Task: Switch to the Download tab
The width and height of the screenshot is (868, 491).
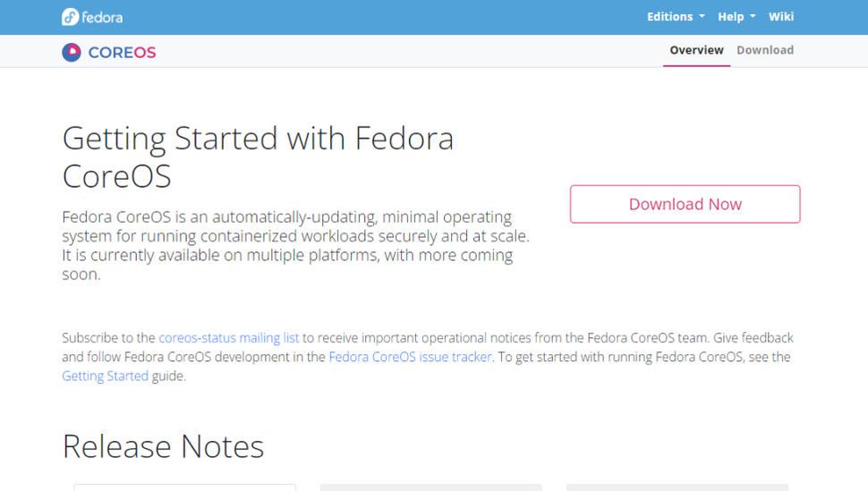Action: [x=765, y=50]
